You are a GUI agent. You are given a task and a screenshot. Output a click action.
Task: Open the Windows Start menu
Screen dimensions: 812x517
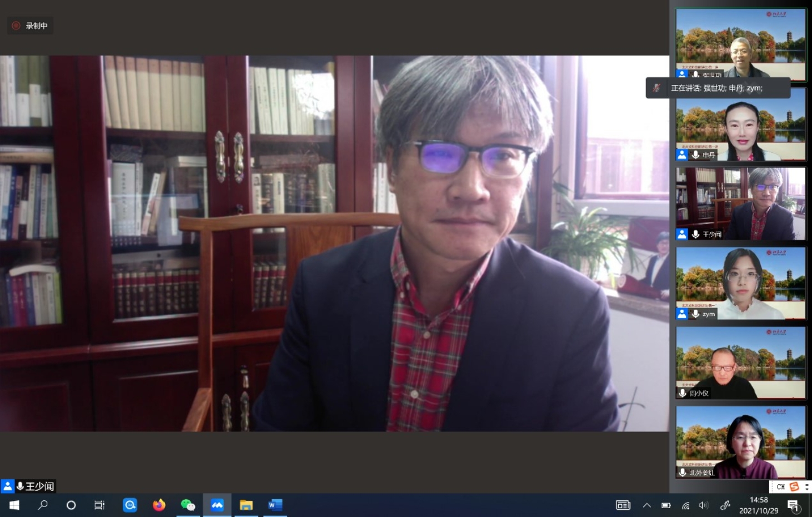tap(14, 505)
